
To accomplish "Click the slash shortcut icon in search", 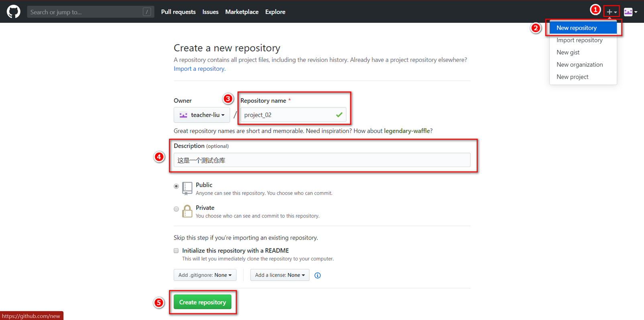I will click(147, 12).
